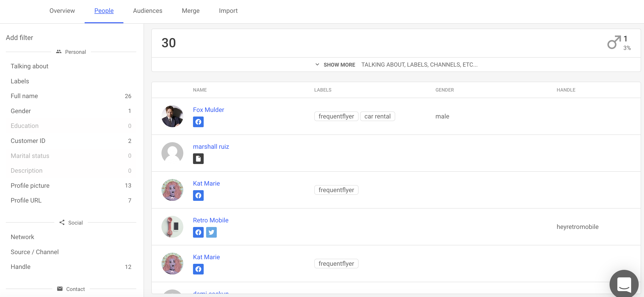Select the Full name filter
The width and height of the screenshot is (644, 297).
[24, 96]
